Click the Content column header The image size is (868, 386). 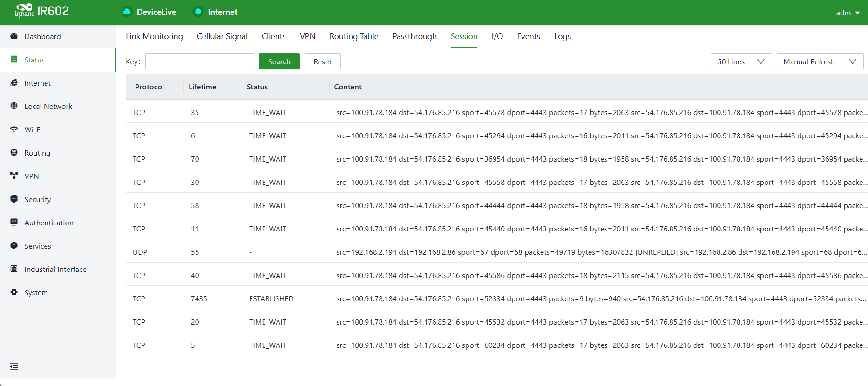coord(348,87)
